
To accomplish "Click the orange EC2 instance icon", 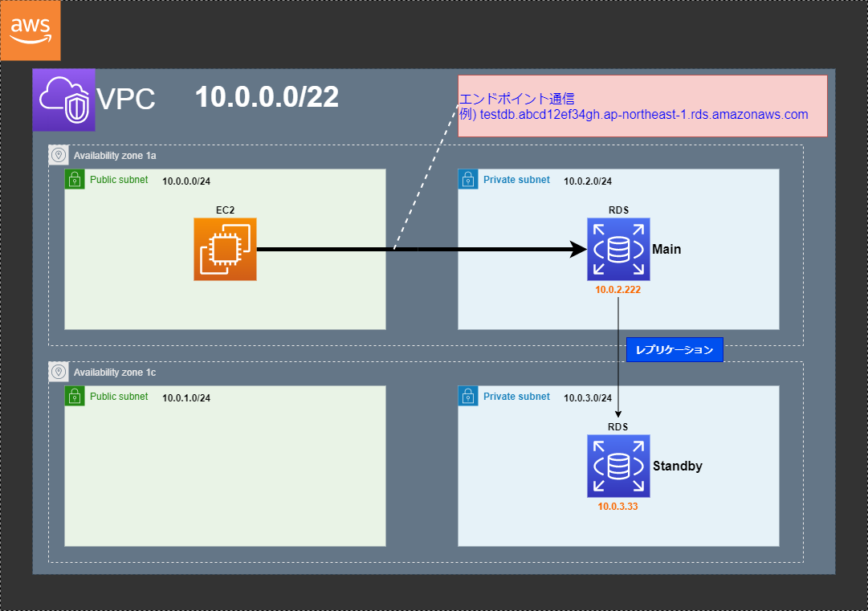I will pyautogui.click(x=226, y=249).
